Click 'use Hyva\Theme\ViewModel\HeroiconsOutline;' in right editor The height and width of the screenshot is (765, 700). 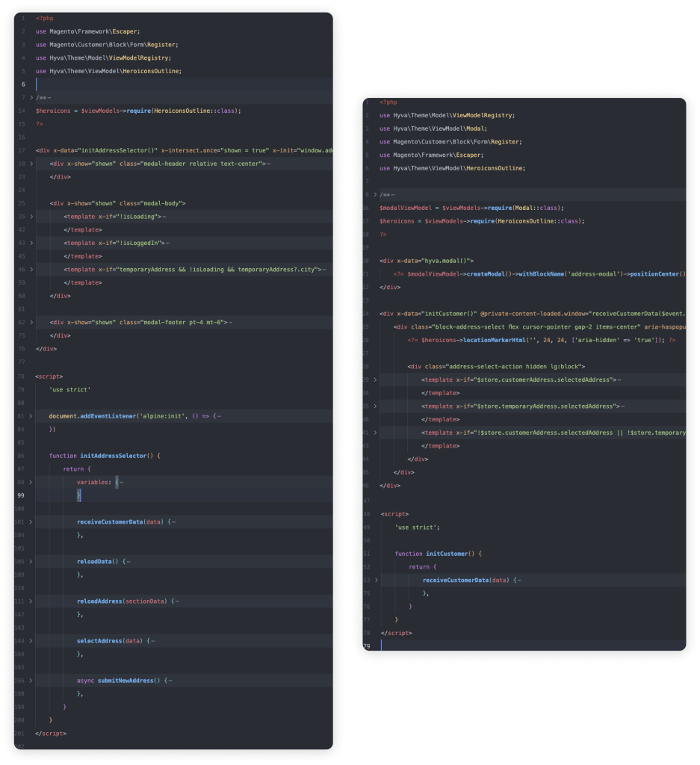pos(453,168)
